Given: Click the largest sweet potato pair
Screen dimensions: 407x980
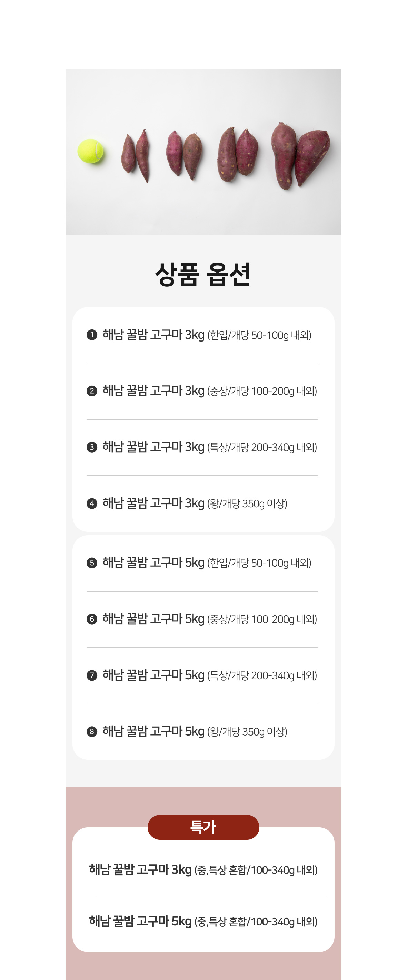Looking at the screenshot, I should click(300, 156).
